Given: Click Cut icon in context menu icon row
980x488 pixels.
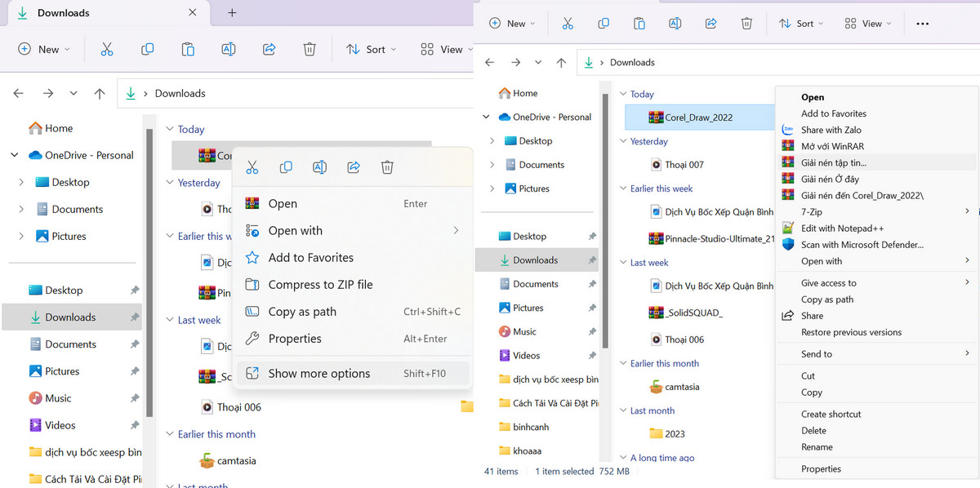Looking at the screenshot, I should tap(252, 167).
